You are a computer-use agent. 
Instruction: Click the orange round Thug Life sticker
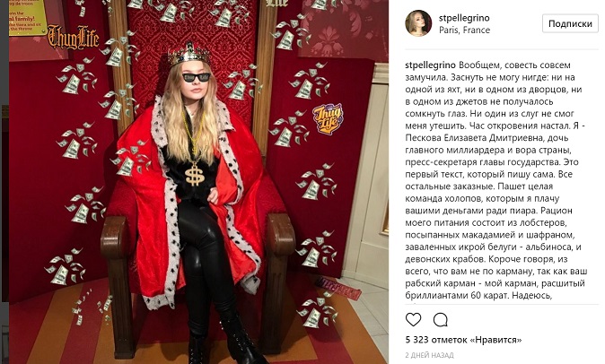pos(328,118)
